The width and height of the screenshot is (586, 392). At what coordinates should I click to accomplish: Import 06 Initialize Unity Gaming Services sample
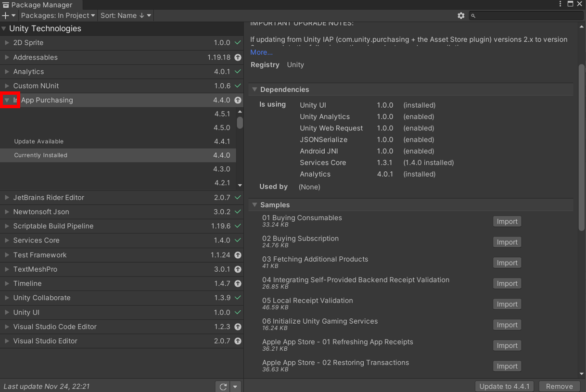tap(507, 325)
